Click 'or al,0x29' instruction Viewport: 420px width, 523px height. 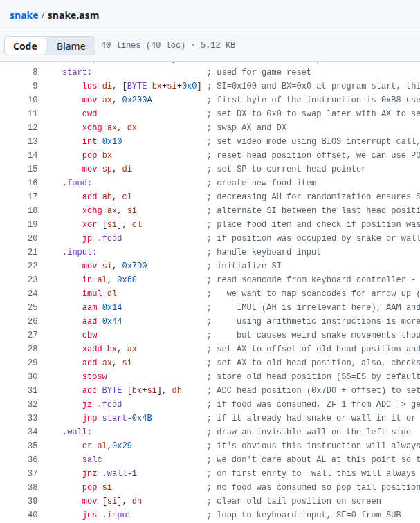[107, 446]
